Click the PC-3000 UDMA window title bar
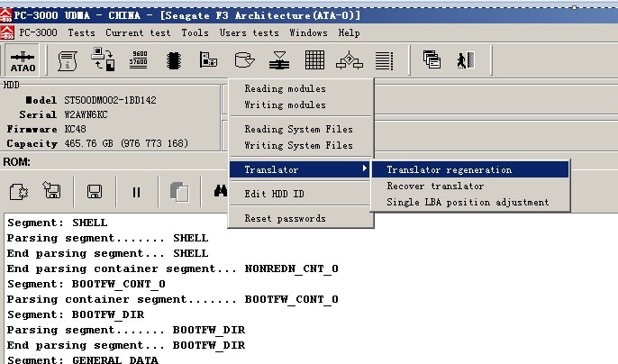The height and width of the screenshot is (364, 618). [309, 15]
